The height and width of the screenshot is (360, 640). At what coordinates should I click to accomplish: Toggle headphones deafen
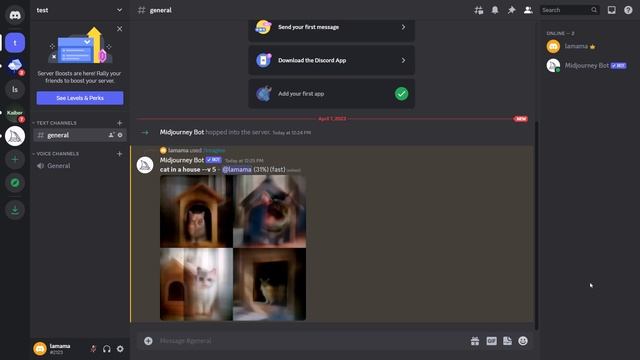[x=107, y=349]
